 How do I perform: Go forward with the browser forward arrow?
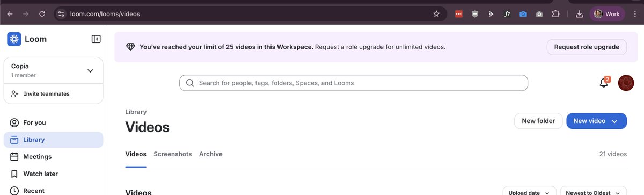pos(26,14)
